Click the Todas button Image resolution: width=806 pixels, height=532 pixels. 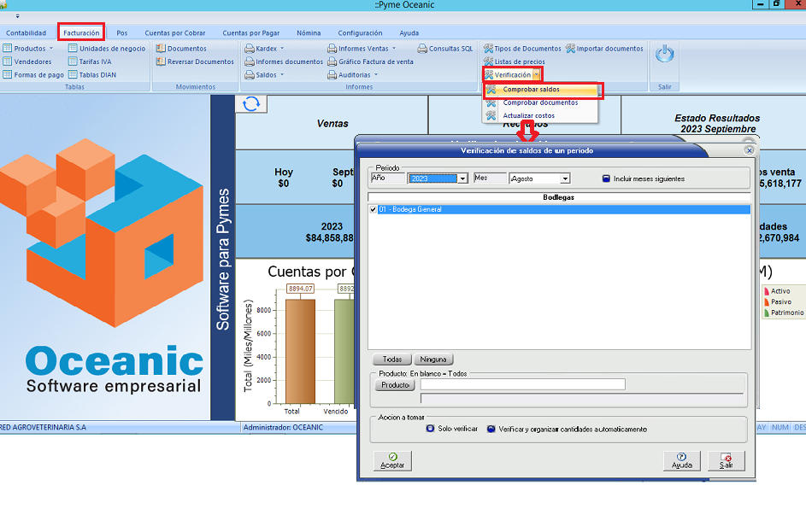pos(392,360)
